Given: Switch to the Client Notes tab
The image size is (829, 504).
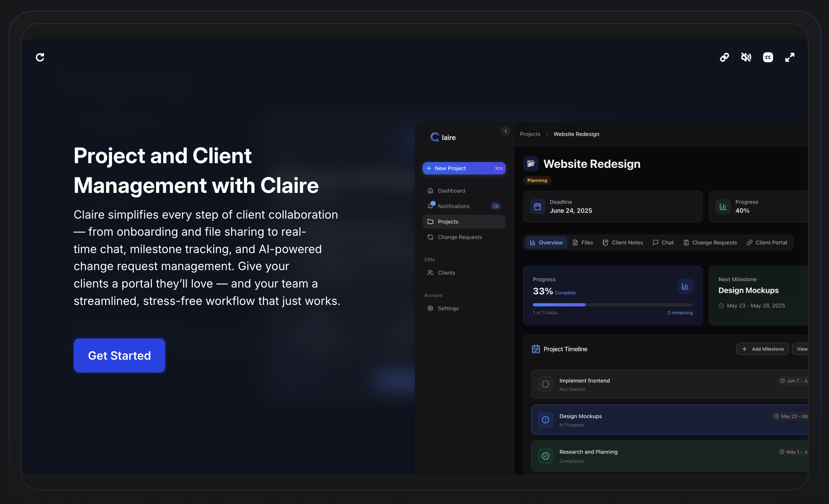Looking at the screenshot, I should 623,243.
